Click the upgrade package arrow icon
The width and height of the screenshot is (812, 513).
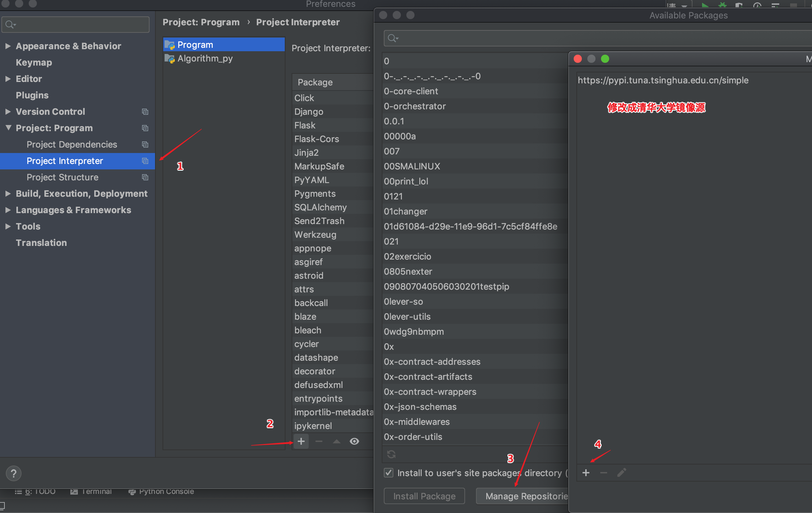[336, 441]
